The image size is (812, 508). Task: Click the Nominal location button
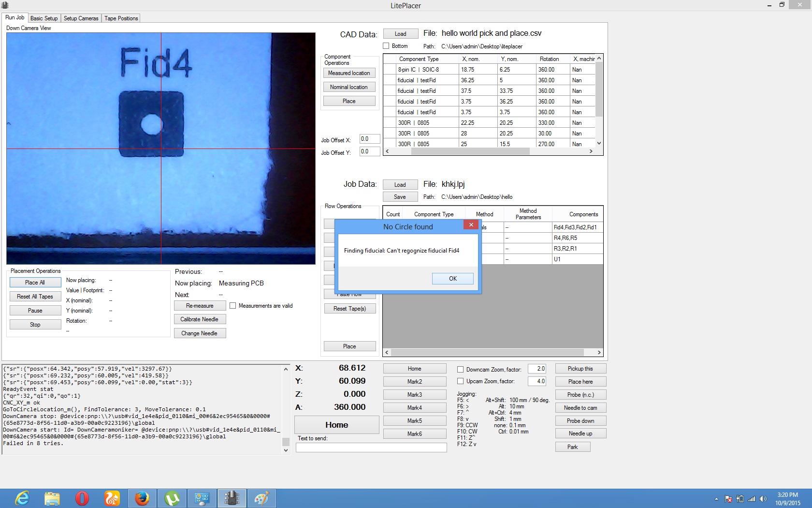[349, 87]
